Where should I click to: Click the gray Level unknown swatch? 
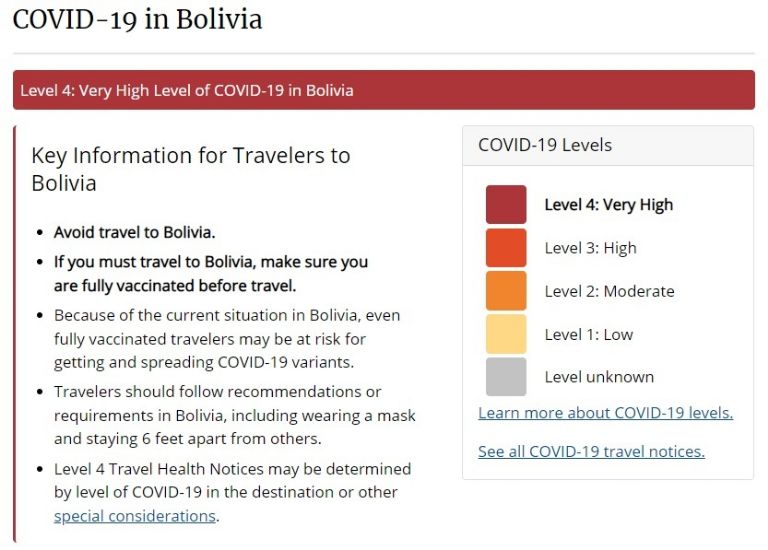click(506, 376)
